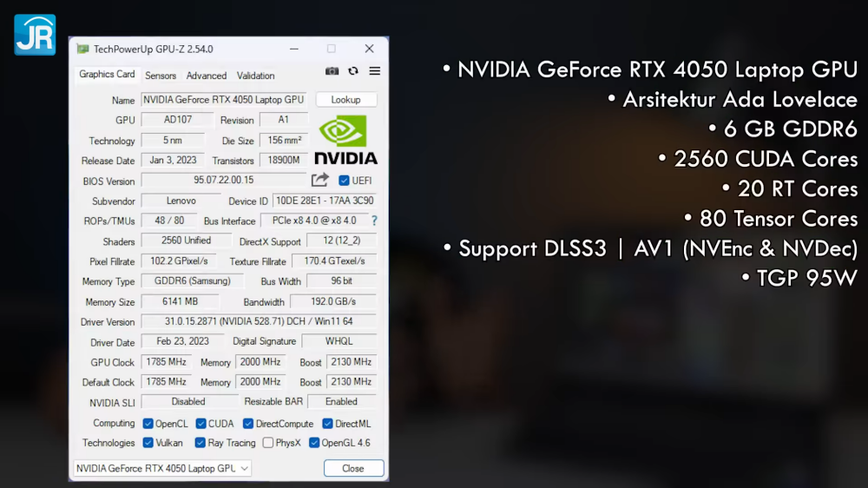This screenshot has height=488, width=868.
Task: Click the BIOS export share icon
Action: click(320, 180)
